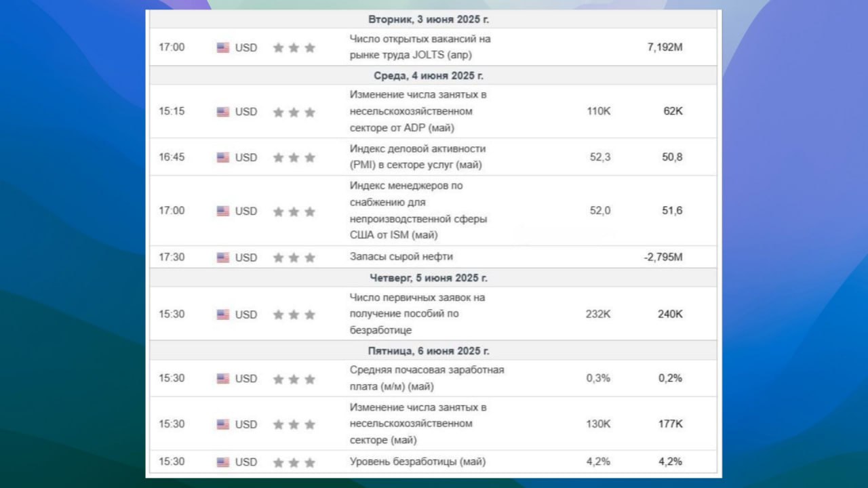The width and height of the screenshot is (868, 488).
Task: Open 'Запасы сырой нефти' event
Action: click(x=401, y=256)
